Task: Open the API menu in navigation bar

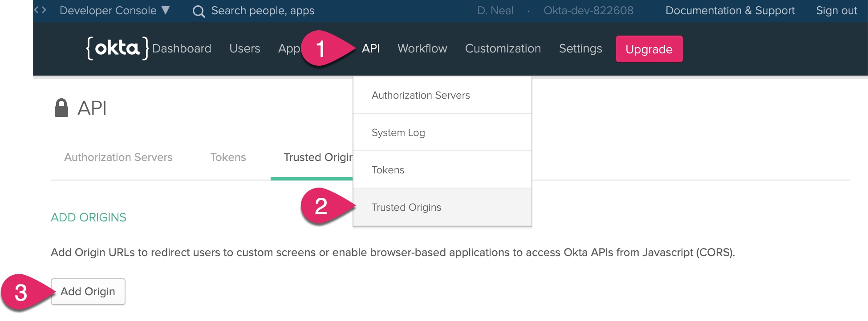Action: pos(370,48)
